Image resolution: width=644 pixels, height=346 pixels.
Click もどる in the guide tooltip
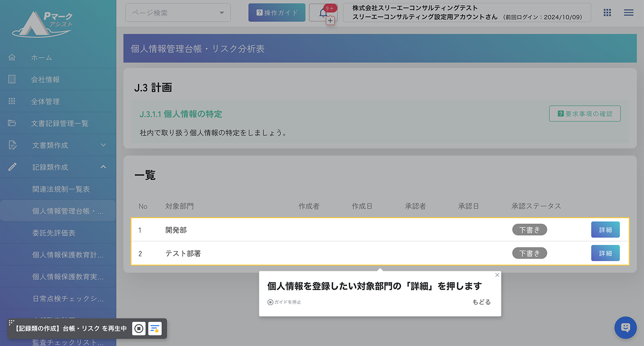pos(481,302)
